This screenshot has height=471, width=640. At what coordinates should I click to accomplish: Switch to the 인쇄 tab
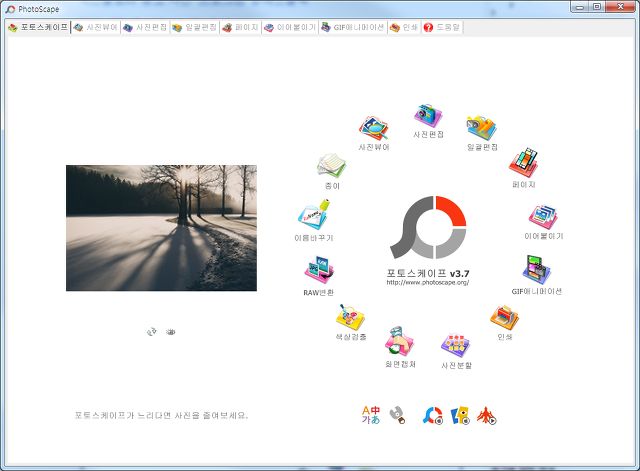[x=404, y=27]
